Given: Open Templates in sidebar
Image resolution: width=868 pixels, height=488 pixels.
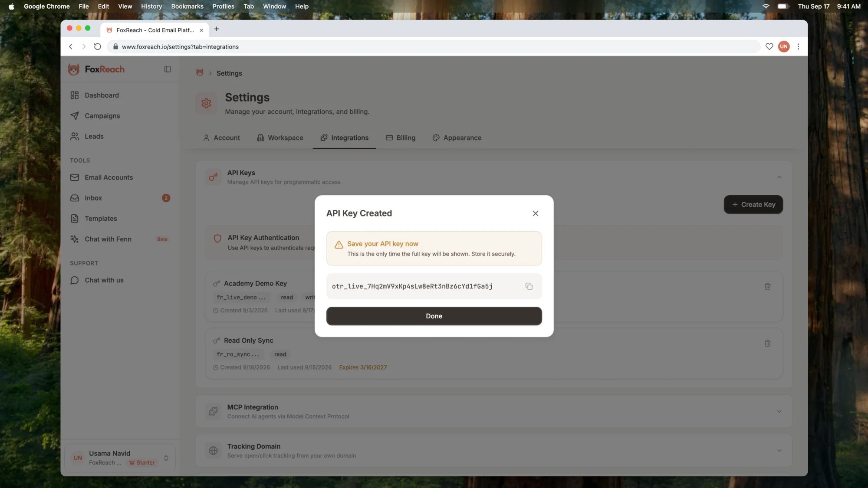Looking at the screenshot, I should (120, 219).
